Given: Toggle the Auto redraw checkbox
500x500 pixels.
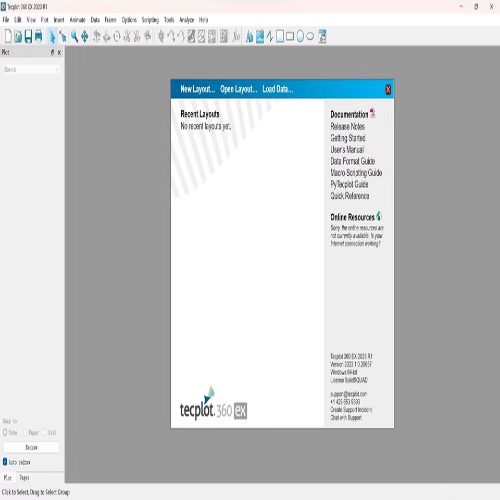Looking at the screenshot, I should point(5,462).
